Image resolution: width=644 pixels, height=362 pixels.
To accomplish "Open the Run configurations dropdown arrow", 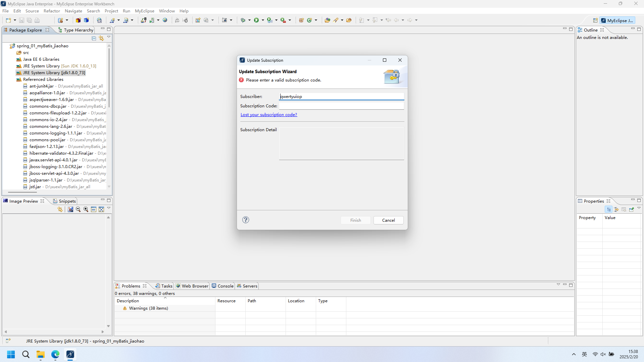I will [x=263, y=20].
